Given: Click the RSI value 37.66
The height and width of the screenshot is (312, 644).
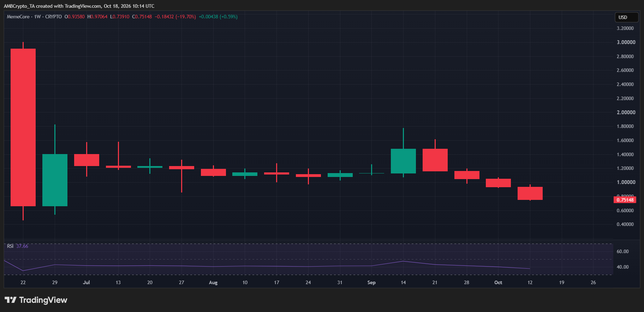Looking at the screenshot, I should (22, 246).
